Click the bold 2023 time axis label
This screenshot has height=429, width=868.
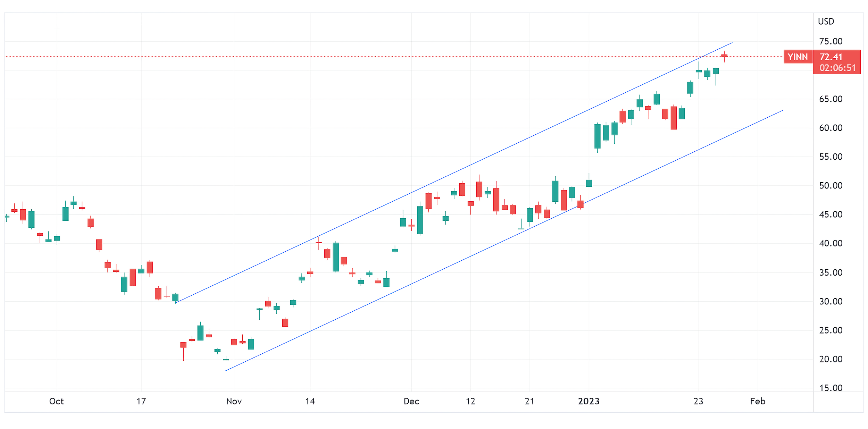pyautogui.click(x=589, y=402)
